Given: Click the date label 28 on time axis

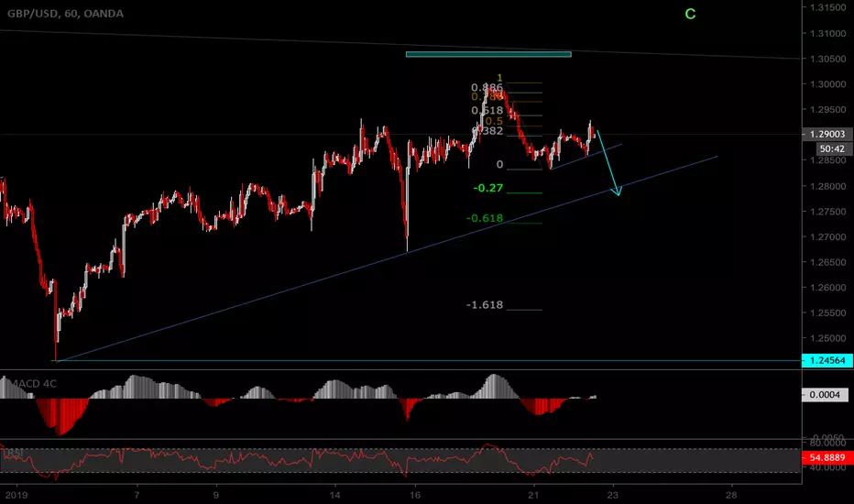Looking at the screenshot, I should 731,495.
